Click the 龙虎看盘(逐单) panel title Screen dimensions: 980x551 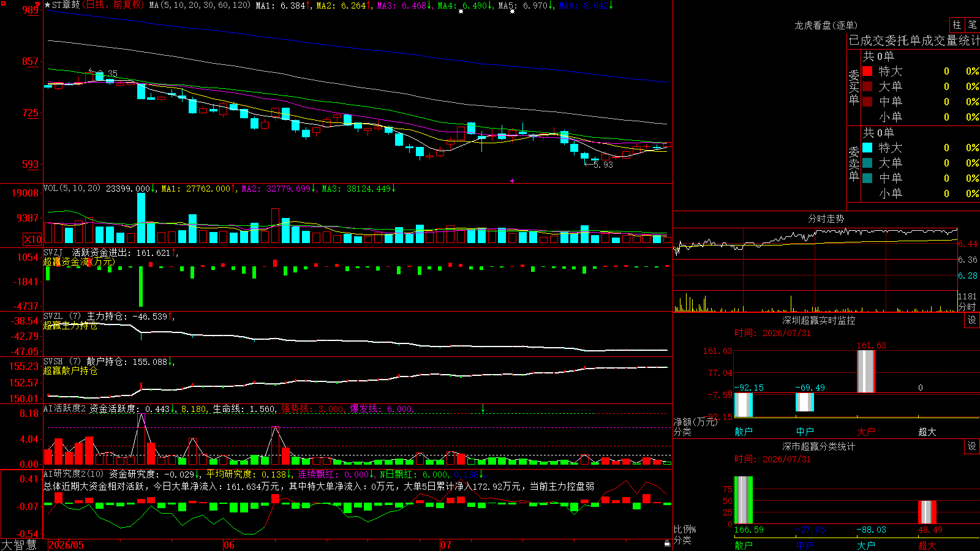pos(826,25)
